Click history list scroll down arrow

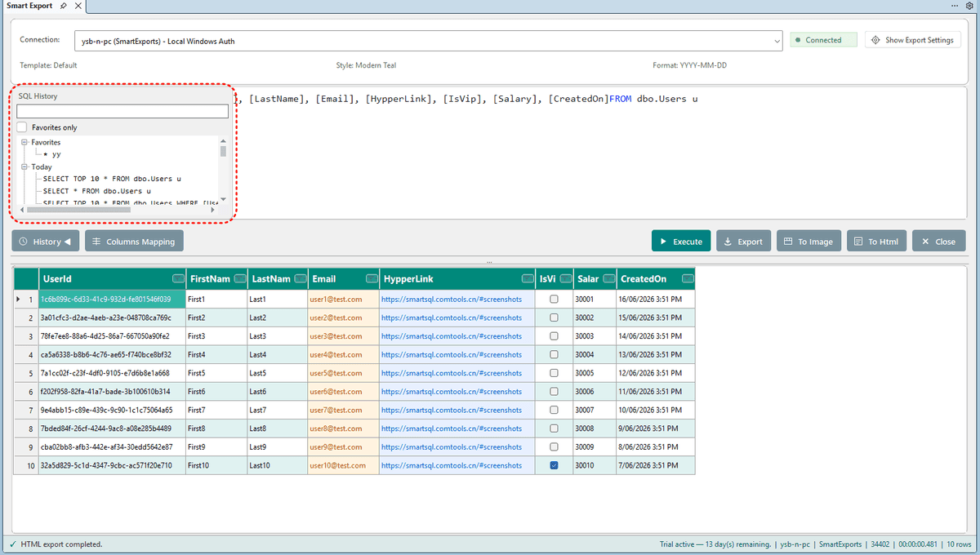click(x=223, y=199)
